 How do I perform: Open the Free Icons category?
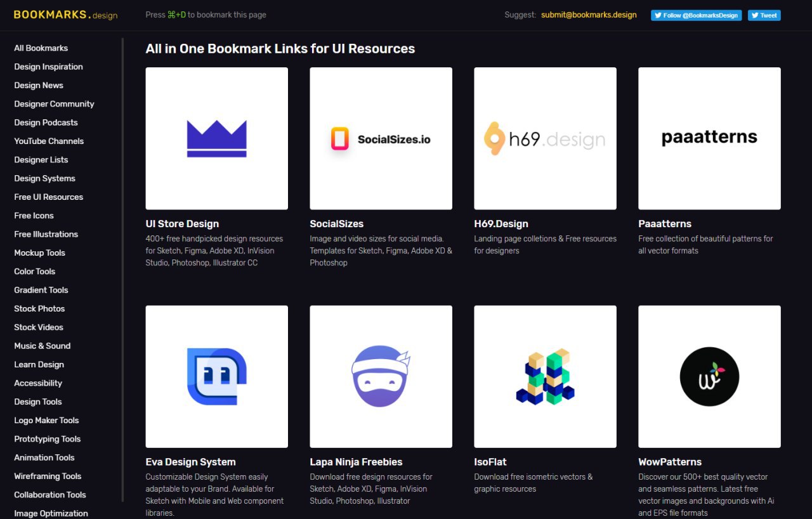point(34,216)
